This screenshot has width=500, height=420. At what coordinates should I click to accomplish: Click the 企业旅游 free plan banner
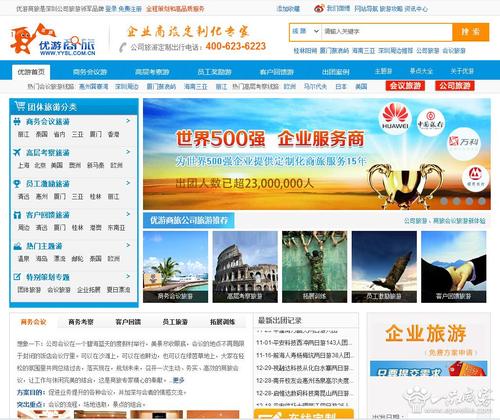[x=429, y=345]
